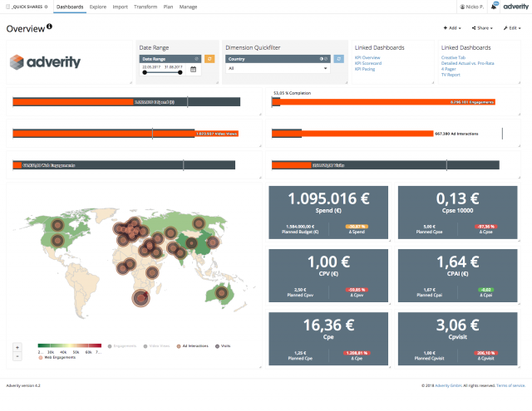Viewport: 532px width, 411px height.
Task: Click the orange Date Range refresh button
Action: (x=209, y=59)
